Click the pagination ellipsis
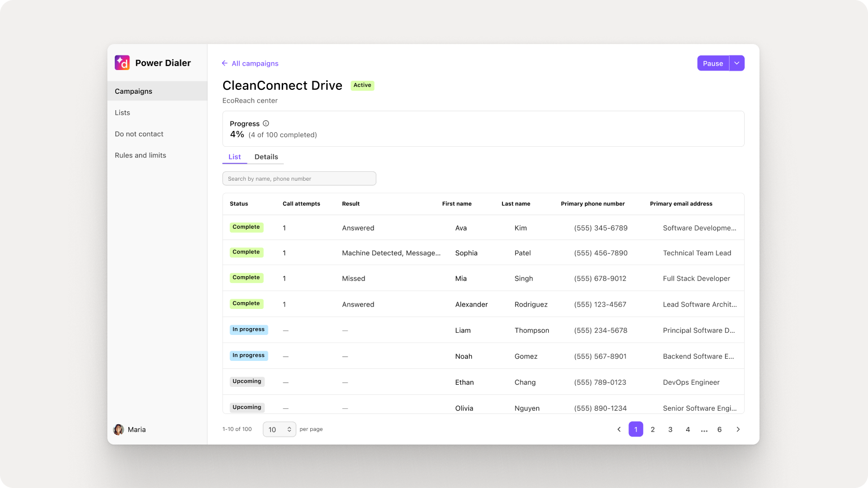 pos(704,430)
